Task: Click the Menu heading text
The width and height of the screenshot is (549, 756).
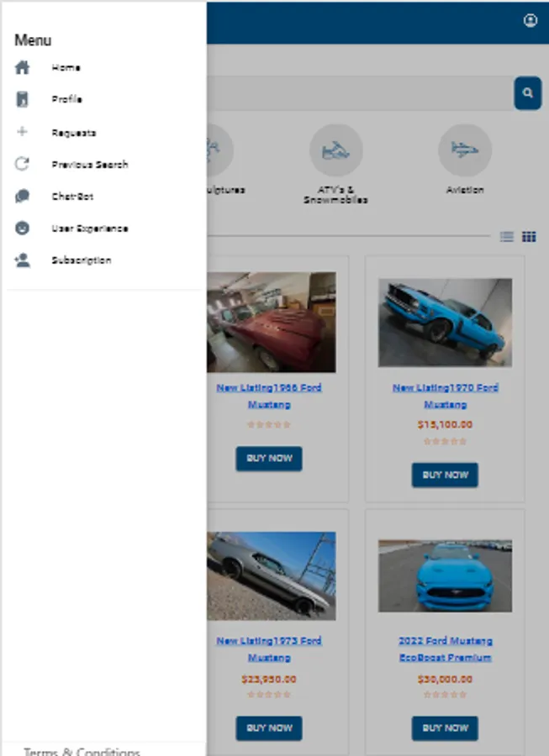Action: (x=33, y=40)
